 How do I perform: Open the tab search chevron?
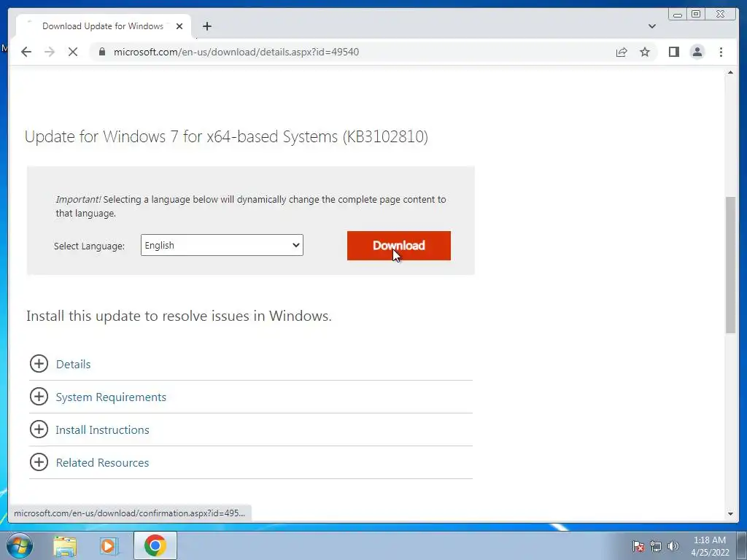[x=651, y=26]
